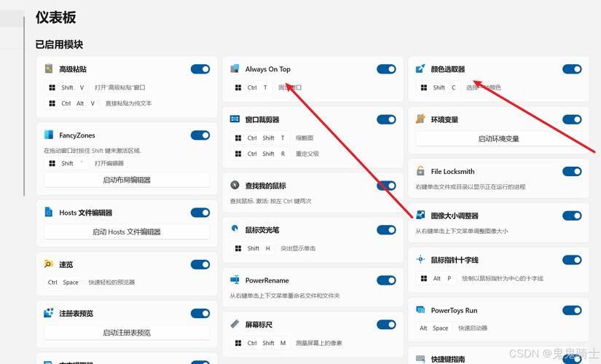Click the 图像大小调整器 icon
Viewport: 601px width, 364px height.
420,215
